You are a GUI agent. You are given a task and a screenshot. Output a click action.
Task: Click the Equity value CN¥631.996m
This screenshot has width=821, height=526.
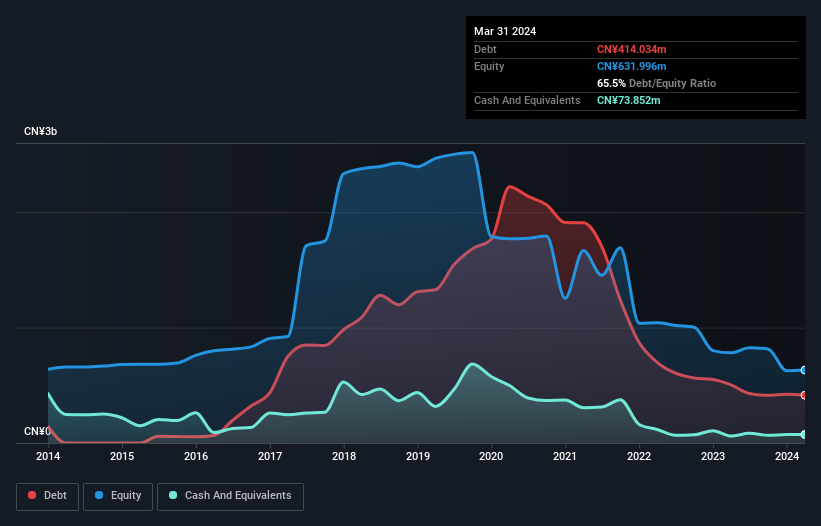tap(631, 66)
